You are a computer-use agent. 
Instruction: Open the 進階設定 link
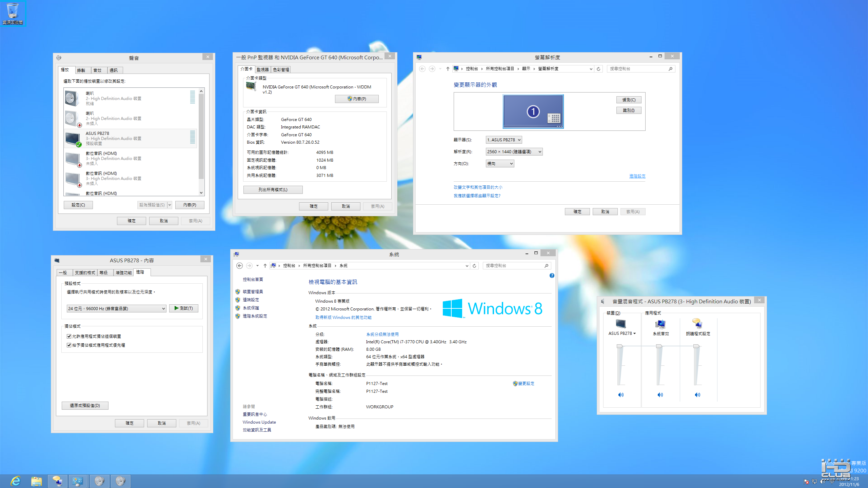click(x=637, y=176)
